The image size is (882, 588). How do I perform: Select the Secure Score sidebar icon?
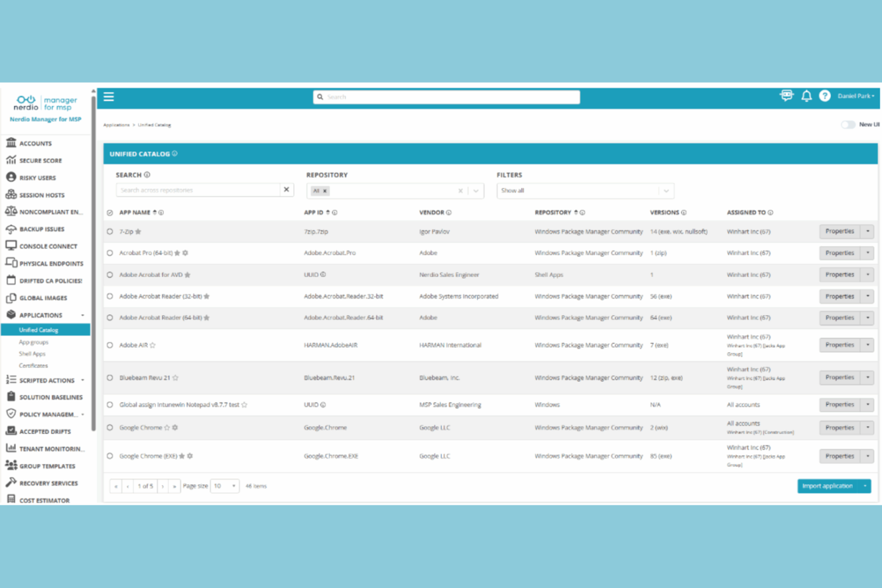(x=11, y=160)
